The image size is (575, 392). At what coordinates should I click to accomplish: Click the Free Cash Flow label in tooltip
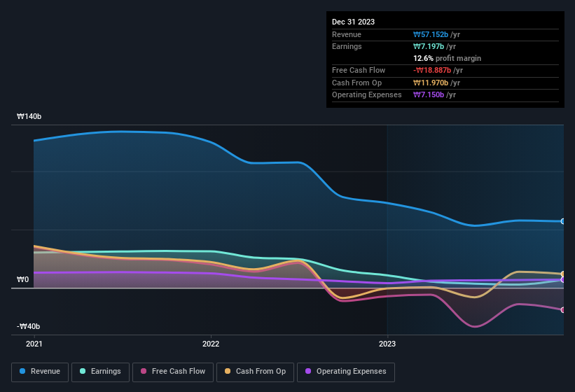(x=359, y=70)
